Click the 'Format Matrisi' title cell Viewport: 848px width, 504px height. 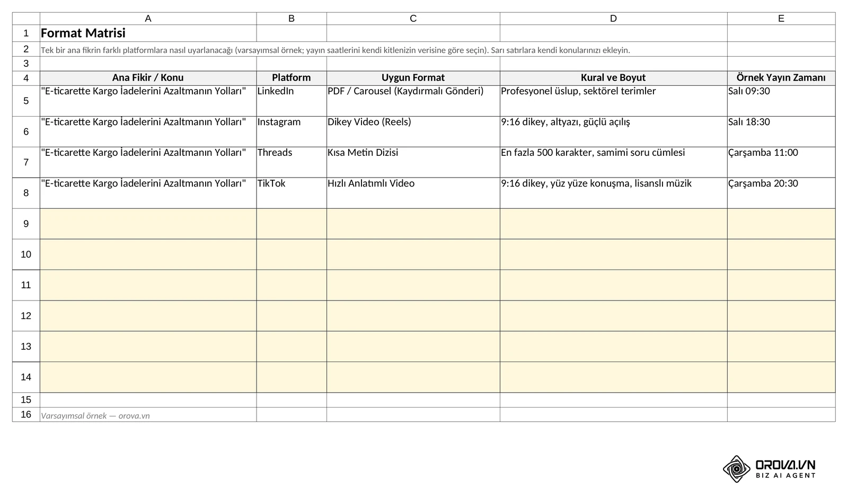(x=148, y=33)
